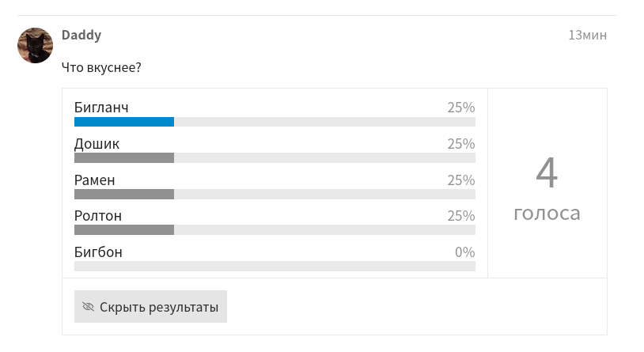
Task: Select the Бигланч poll option label
Action: (x=101, y=108)
